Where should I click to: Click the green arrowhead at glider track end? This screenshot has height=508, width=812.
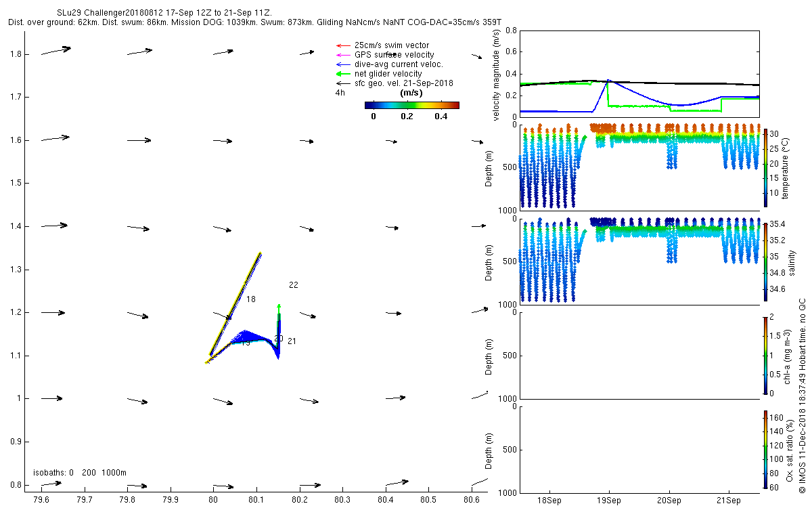[x=279, y=307]
